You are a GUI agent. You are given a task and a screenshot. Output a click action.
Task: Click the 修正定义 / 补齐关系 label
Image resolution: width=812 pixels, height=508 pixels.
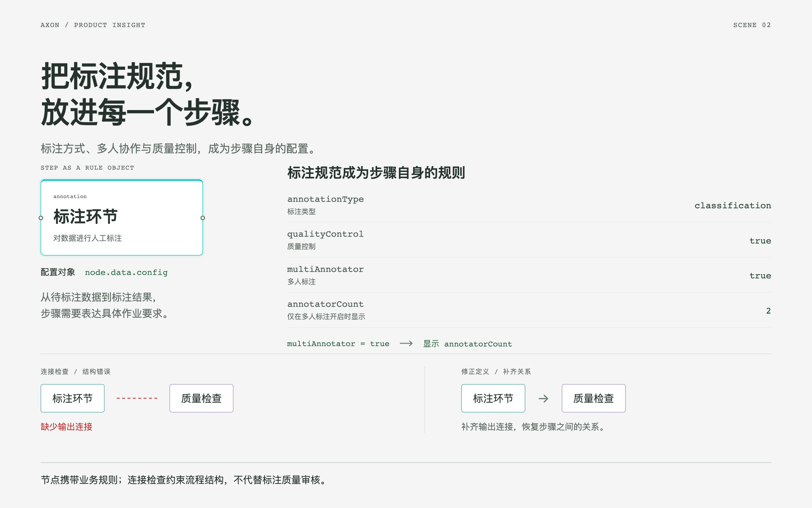coord(496,372)
